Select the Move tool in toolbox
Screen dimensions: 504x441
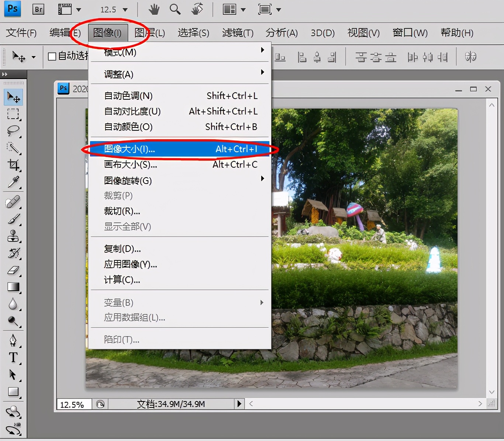click(x=14, y=97)
